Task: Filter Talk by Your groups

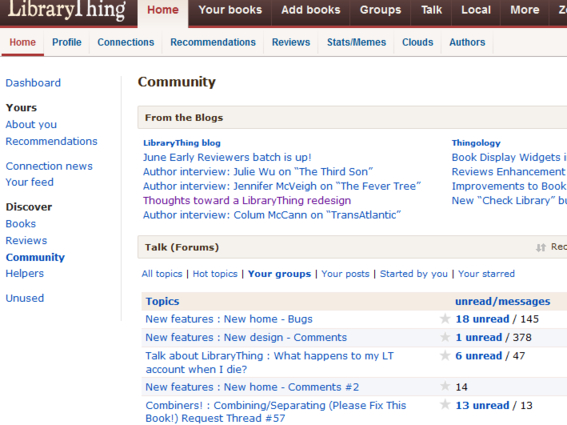Action: tap(279, 274)
